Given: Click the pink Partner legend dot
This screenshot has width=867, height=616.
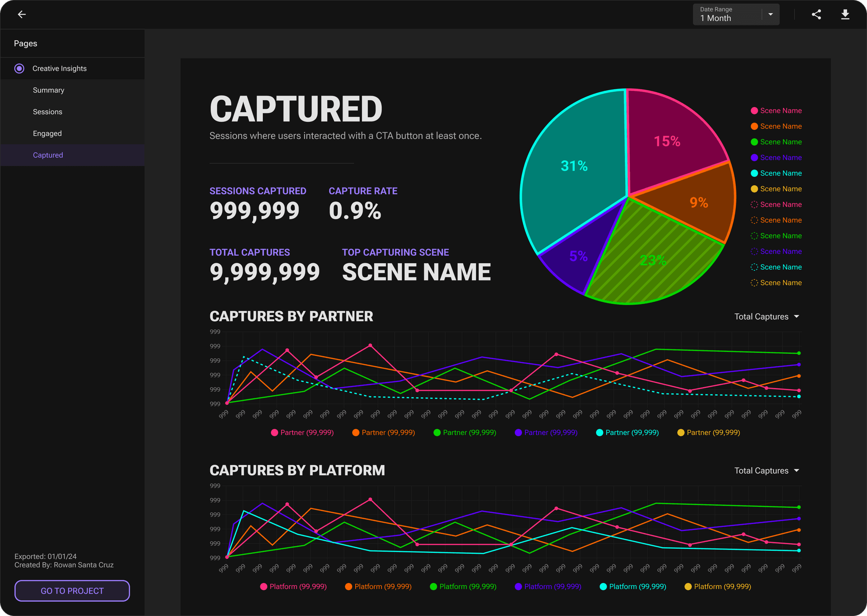Looking at the screenshot, I should coord(274,432).
